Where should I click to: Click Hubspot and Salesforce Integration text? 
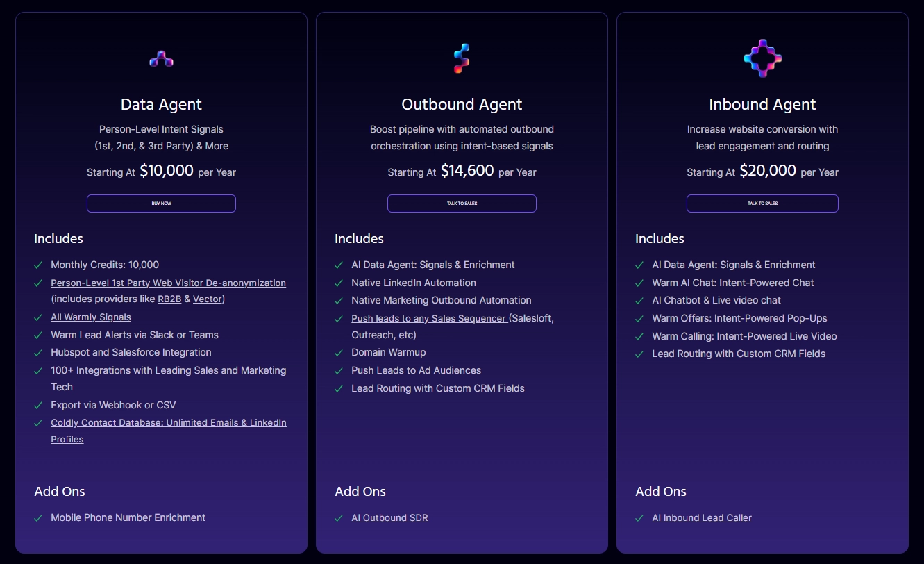click(131, 352)
